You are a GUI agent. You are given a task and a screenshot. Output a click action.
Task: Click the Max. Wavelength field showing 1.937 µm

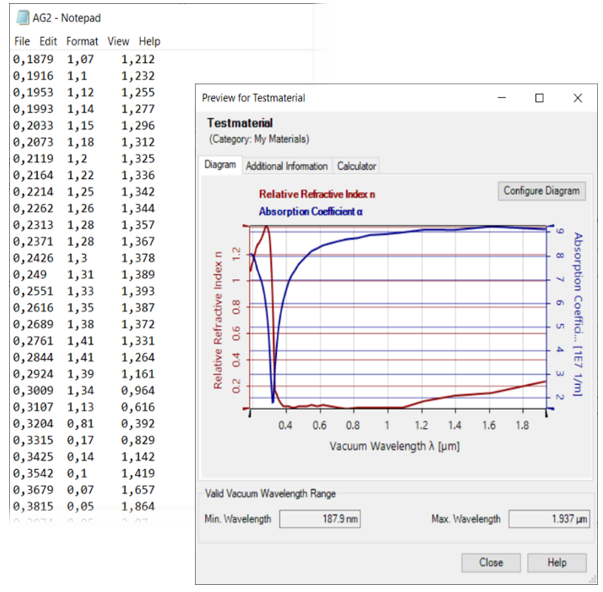pyautogui.click(x=549, y=519)
